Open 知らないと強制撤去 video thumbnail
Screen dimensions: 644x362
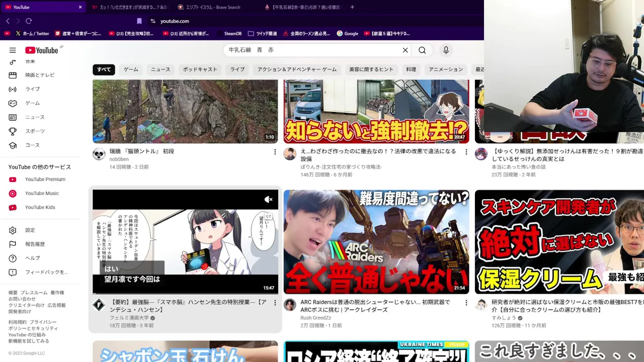click(376, 111)
